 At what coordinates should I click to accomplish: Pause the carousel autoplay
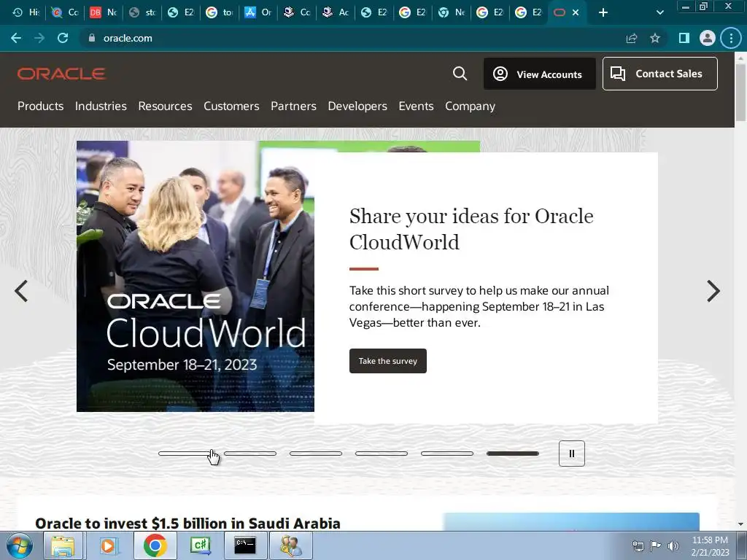point(572,454)
